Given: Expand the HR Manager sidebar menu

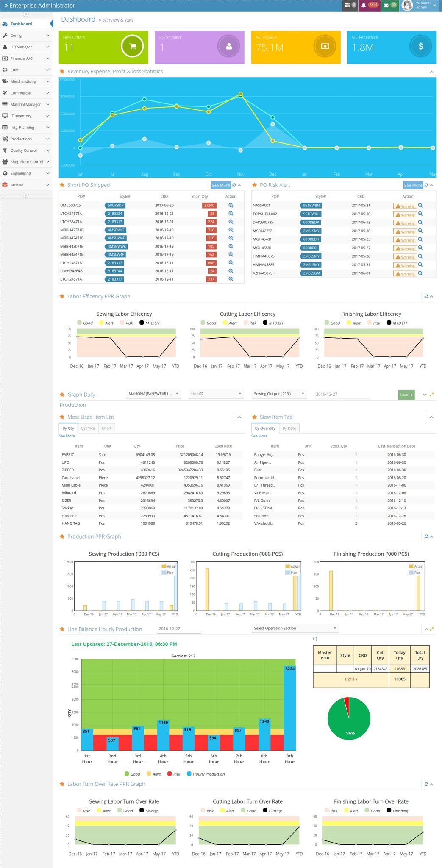Looking at the screenshot, I should tap(26, 47).
